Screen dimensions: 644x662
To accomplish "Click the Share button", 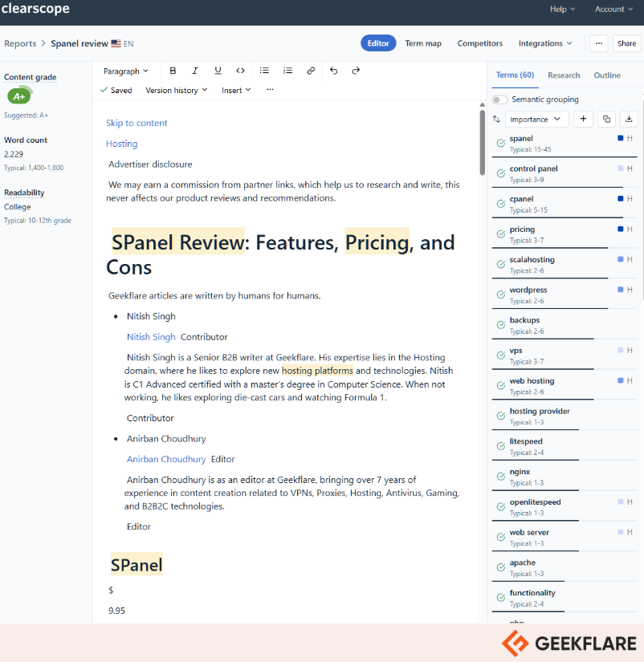I will (626, 43).
